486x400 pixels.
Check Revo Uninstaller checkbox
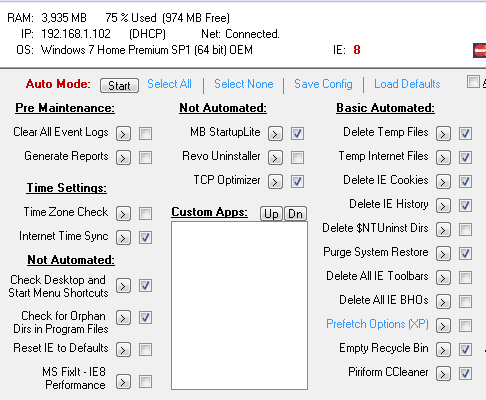[x=297, y=158]
